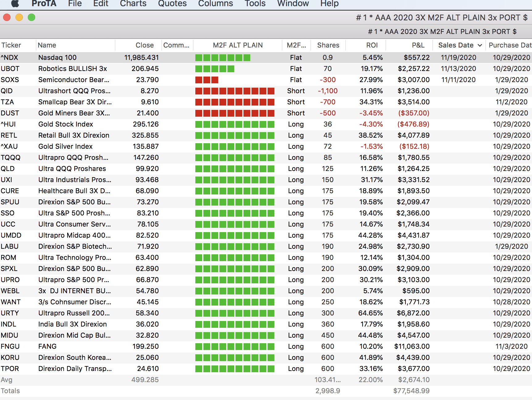Viewport: 532px width, 400px height.
Task: Click the sales date 11/19/2020
Action: pyautogui.click(x=458, y=58)
